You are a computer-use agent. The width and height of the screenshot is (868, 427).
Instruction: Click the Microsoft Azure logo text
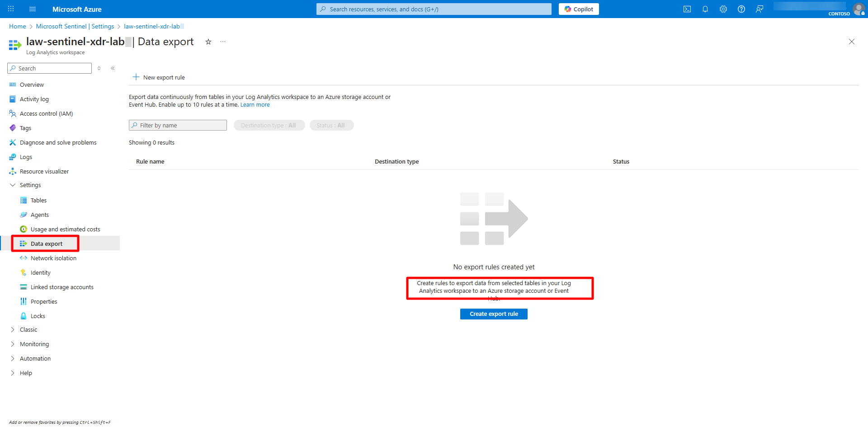[77, 9]
